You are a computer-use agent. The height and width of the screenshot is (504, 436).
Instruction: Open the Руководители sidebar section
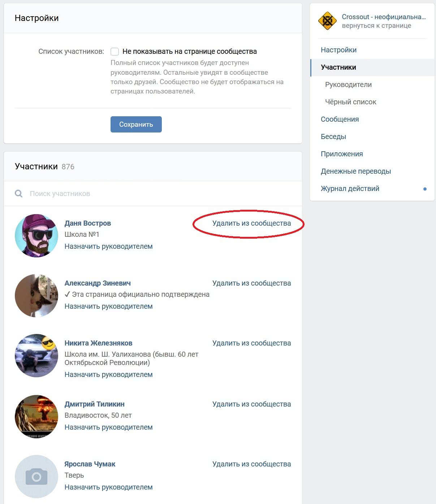[x=348, y=85]
